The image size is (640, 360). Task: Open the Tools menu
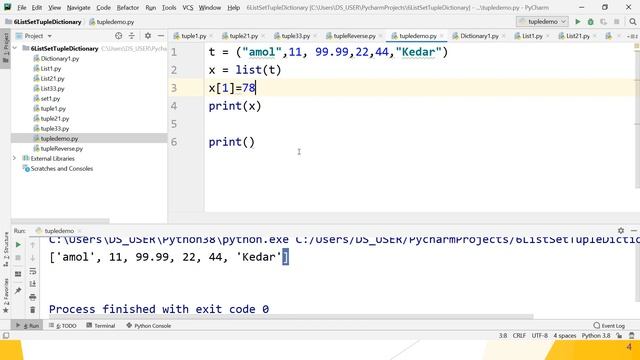(169, 7)
